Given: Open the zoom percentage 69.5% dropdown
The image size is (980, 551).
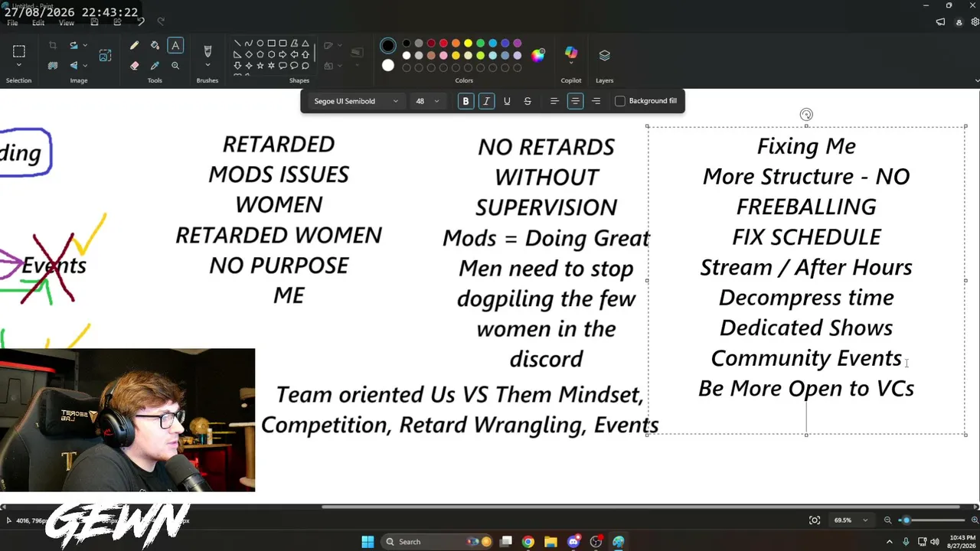Looking at the screenshot, I should (x=851, y=520).
